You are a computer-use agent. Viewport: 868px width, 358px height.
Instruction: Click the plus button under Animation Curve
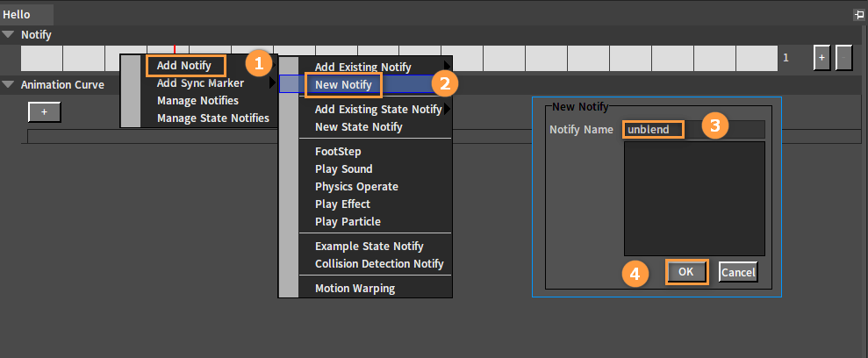pos(44,111)
